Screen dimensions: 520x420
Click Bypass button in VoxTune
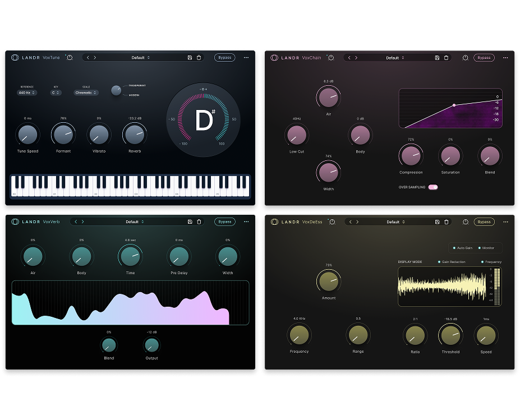click(225, 58)
